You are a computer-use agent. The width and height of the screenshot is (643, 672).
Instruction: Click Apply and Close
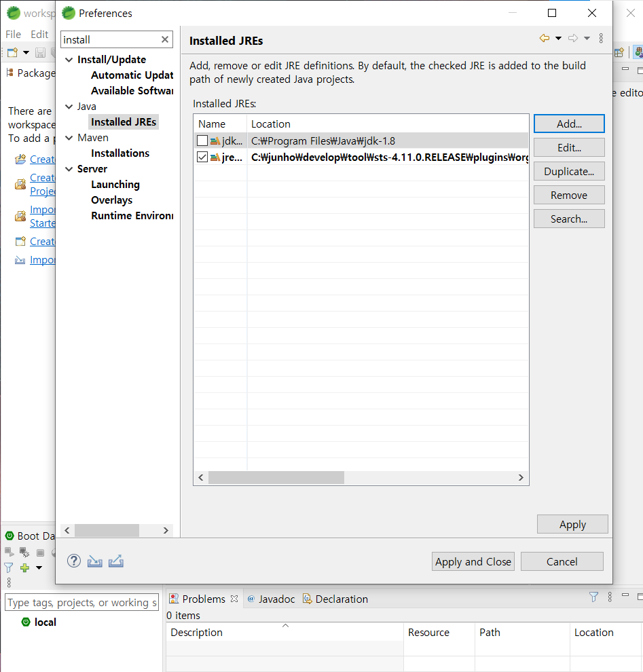coord(473,561)
